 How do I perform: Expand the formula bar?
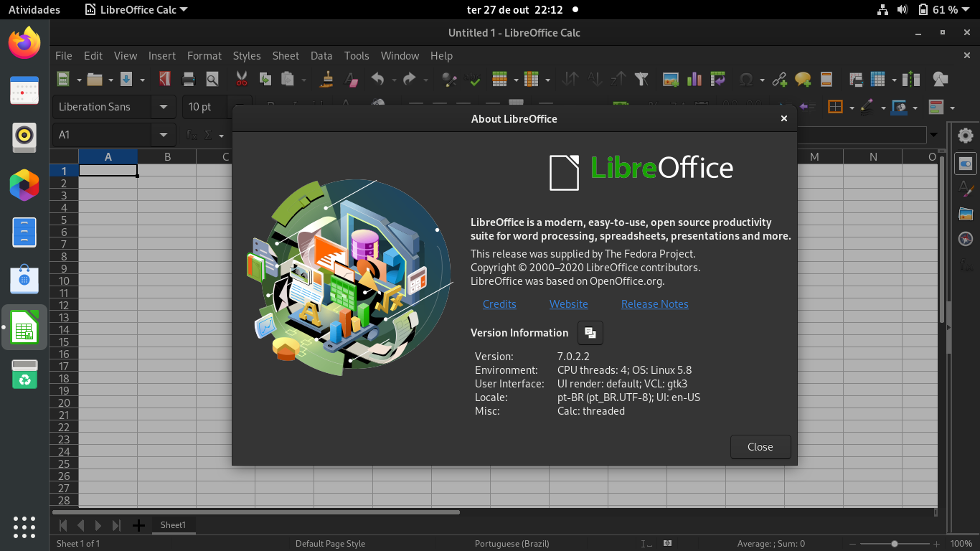tap(933, 135)
